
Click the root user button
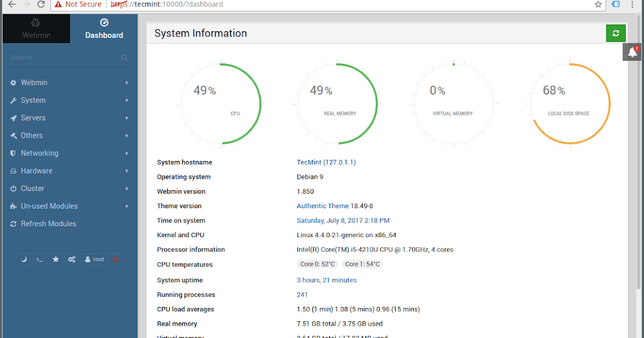[x=94, y=259]
